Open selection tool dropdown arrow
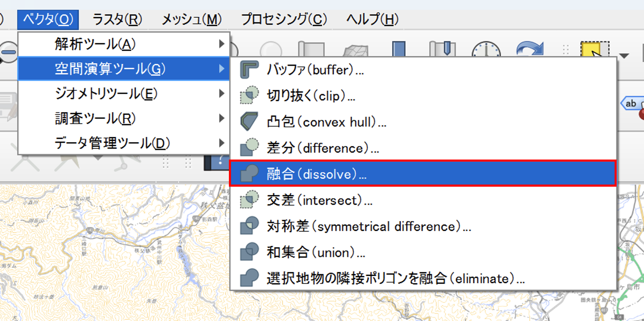This screenshot has height=321, width=644. [624, 56]
